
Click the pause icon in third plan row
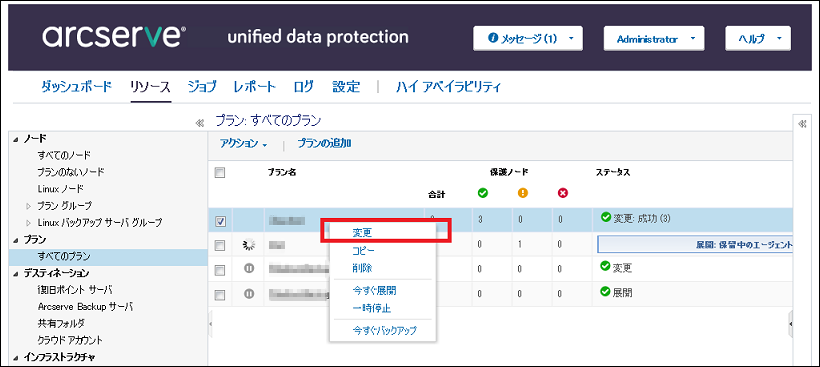(x=249, y=269)
